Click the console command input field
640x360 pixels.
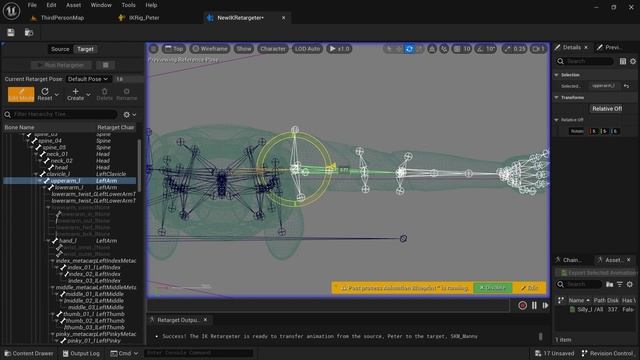198,353
